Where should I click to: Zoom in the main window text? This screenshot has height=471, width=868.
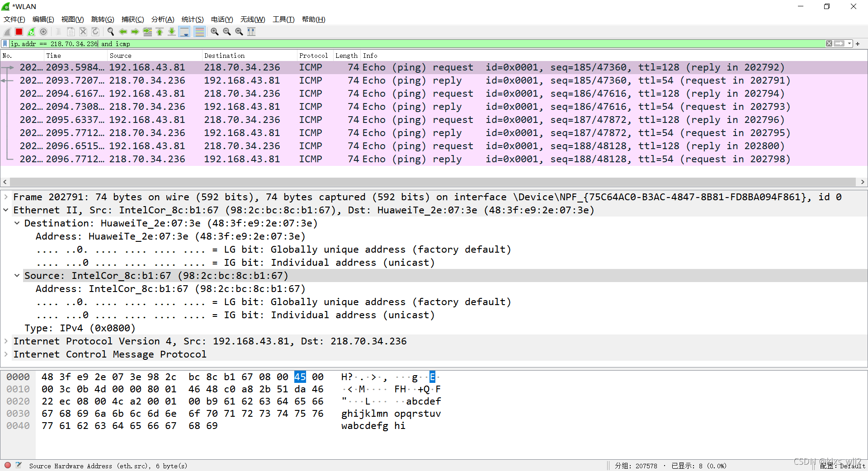click(215, 32)
